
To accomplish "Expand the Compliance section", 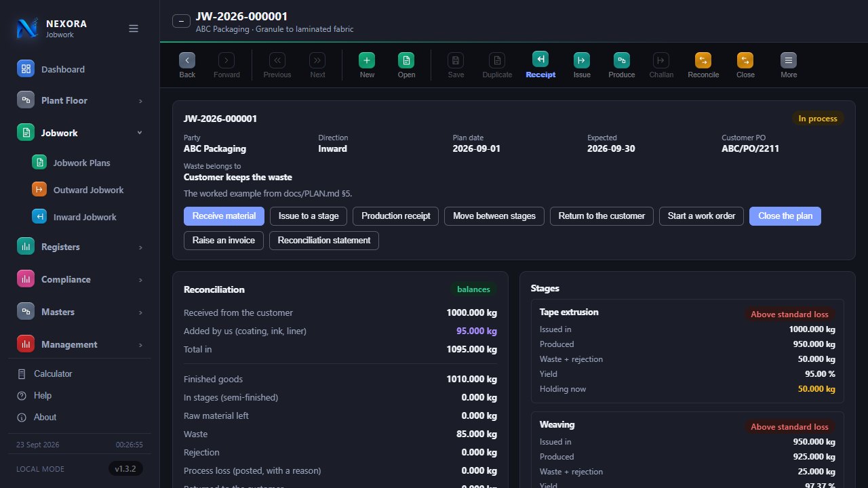I will click(80, 279).
